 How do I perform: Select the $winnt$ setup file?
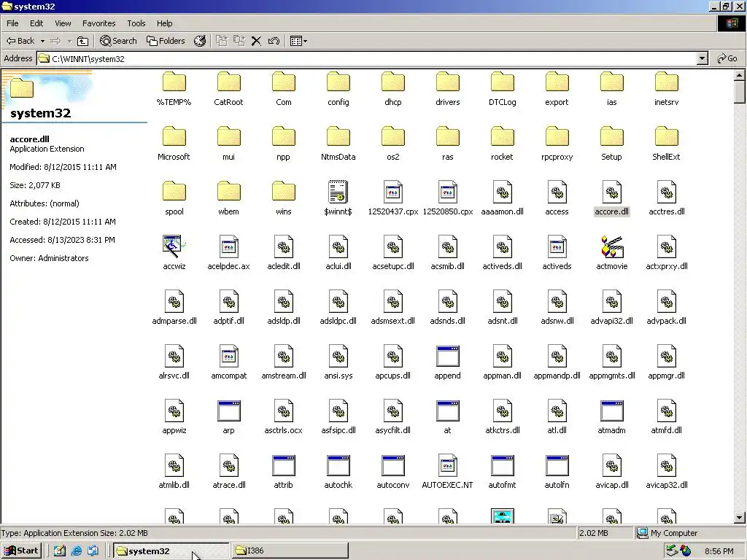[338, 199]
